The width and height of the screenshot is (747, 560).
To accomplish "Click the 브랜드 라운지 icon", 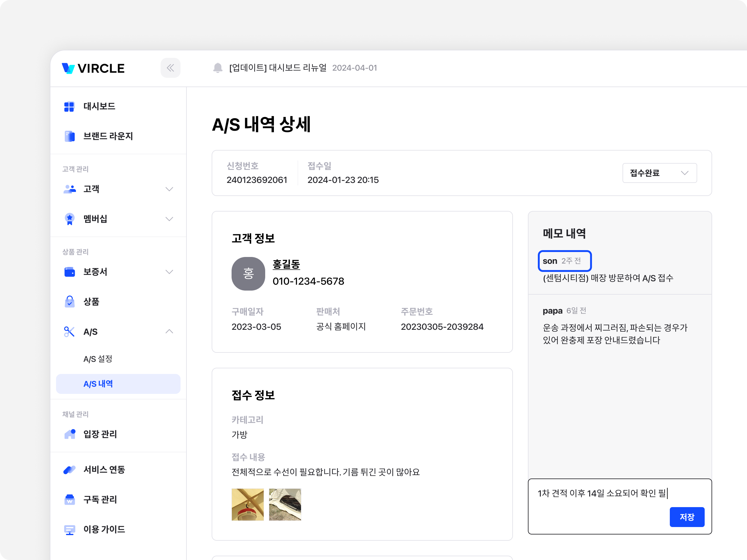I will point(69,136).
